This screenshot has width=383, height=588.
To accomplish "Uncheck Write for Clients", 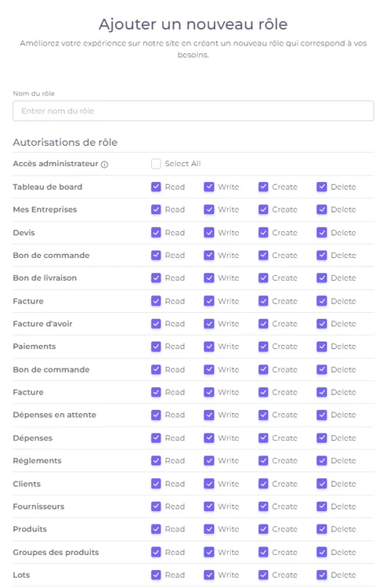I will click(x=209, y=484).
